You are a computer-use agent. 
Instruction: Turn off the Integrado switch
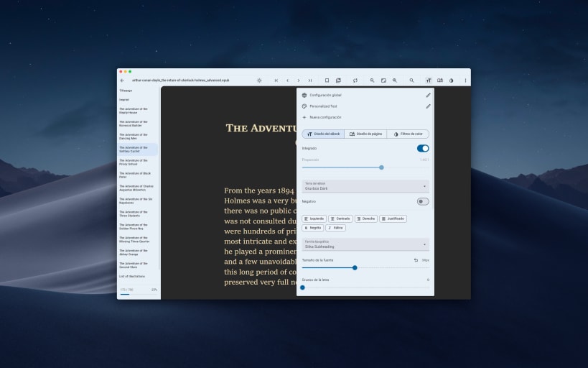pos(423,148)
